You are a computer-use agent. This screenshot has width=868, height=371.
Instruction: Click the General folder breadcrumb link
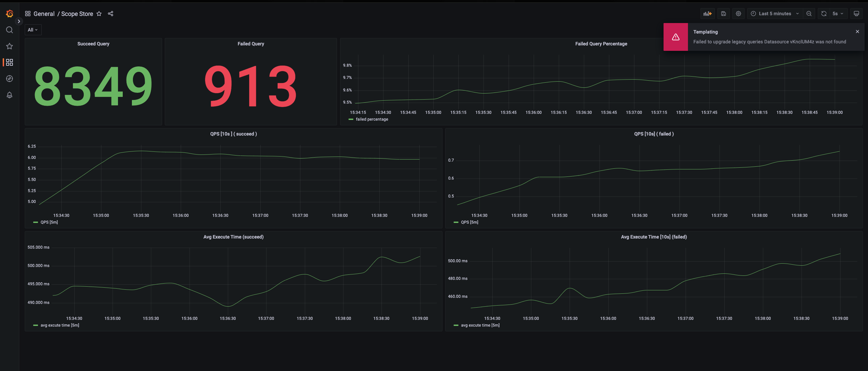[x=44, y=14]
